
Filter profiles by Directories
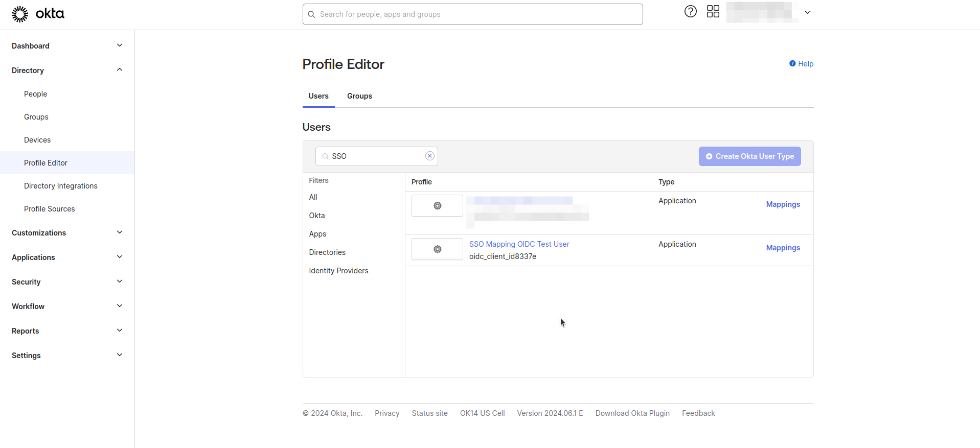(327, 252)
